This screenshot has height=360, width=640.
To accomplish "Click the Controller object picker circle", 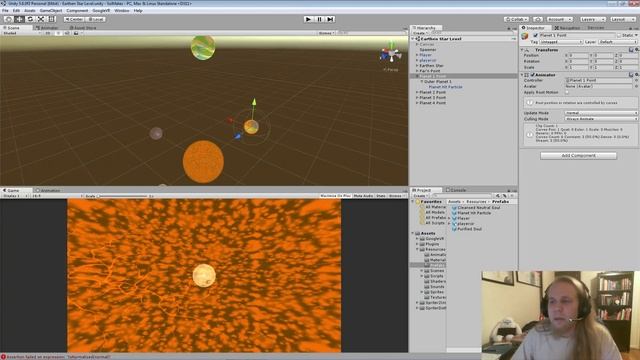I will 636,80.
